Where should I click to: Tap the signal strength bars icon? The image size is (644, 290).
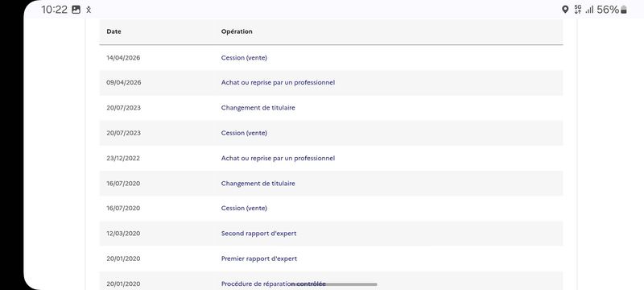click(589, 10)
